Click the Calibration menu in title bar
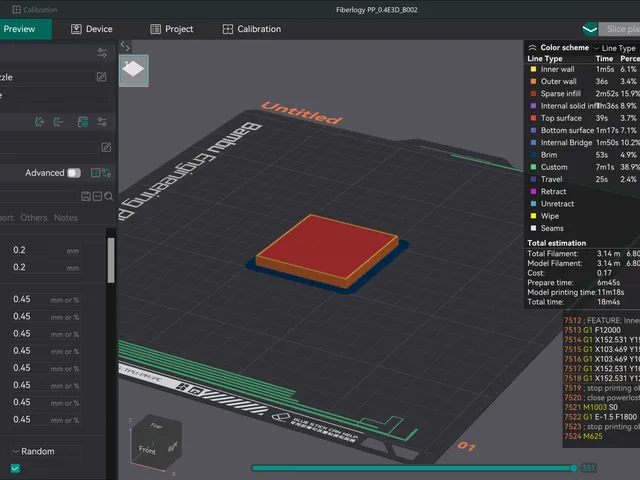 35,9
